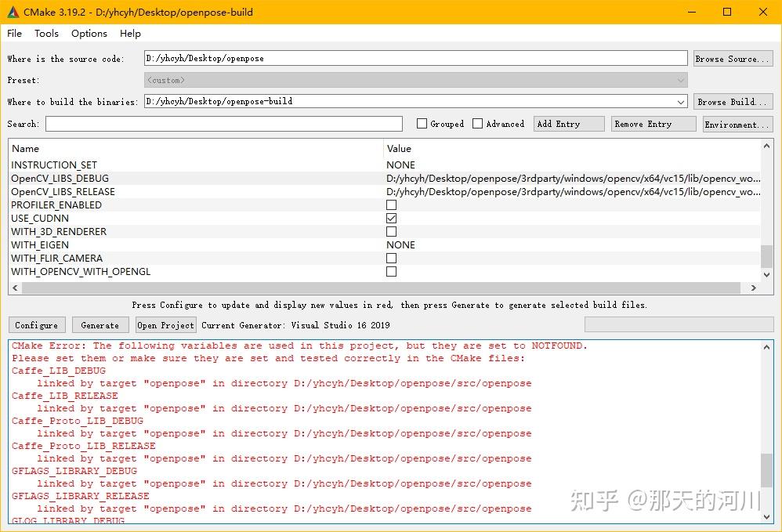Click output log scroll up arrow
This screenshot has width=782, height=532.
(766, 347)
